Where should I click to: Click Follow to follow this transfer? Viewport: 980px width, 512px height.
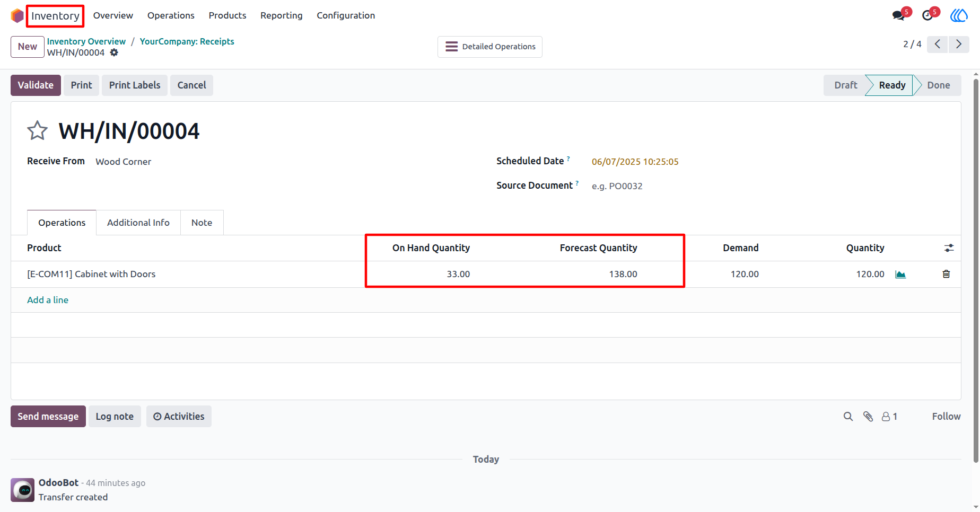(946, 417)
